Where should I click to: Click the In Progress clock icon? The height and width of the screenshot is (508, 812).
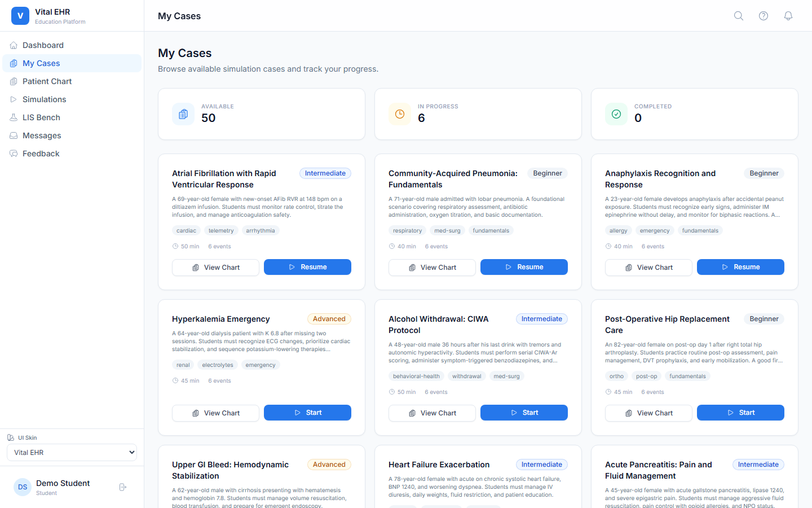400,114
